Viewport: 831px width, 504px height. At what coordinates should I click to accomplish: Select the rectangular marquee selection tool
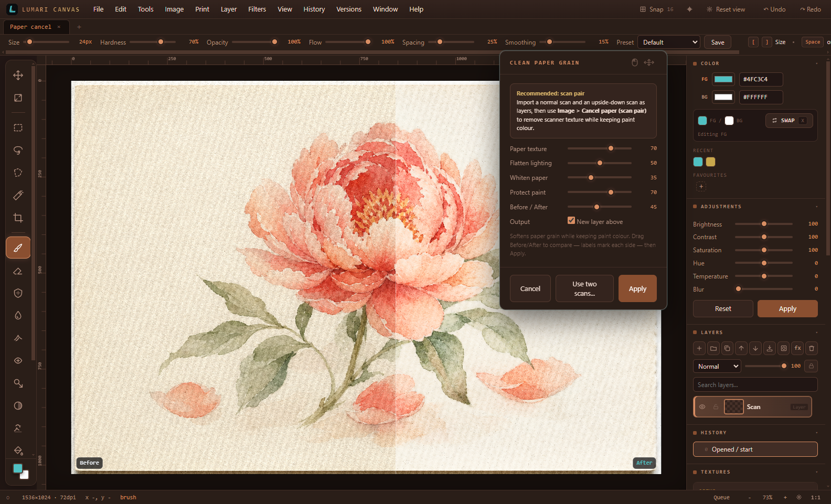pyautogui.click(x=18, y=128)
